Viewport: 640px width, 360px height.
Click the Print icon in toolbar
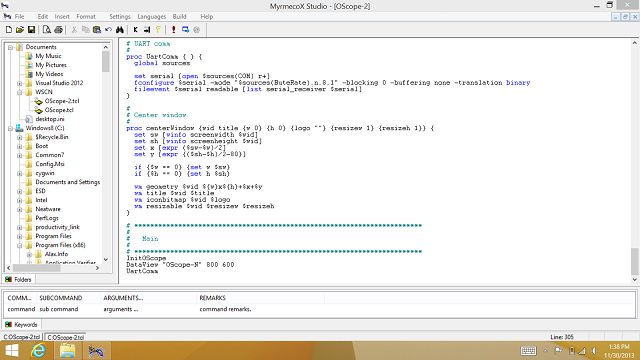58,29
